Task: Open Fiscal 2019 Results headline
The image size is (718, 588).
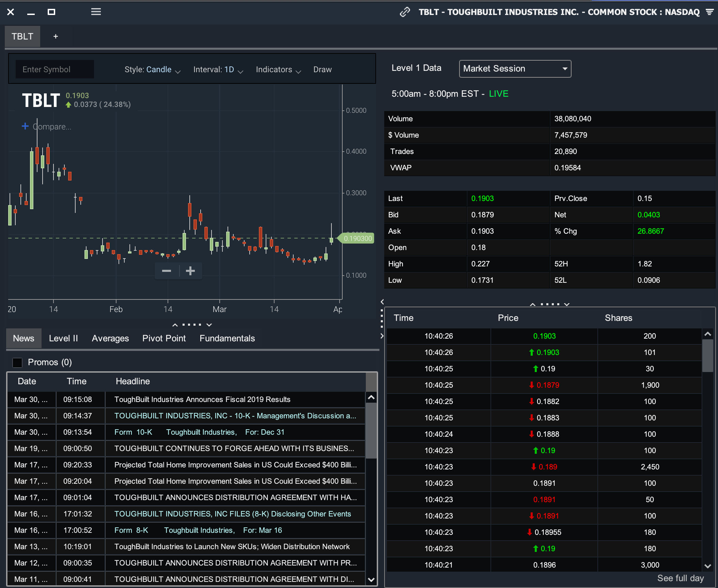Action: (x=202, y=399)
